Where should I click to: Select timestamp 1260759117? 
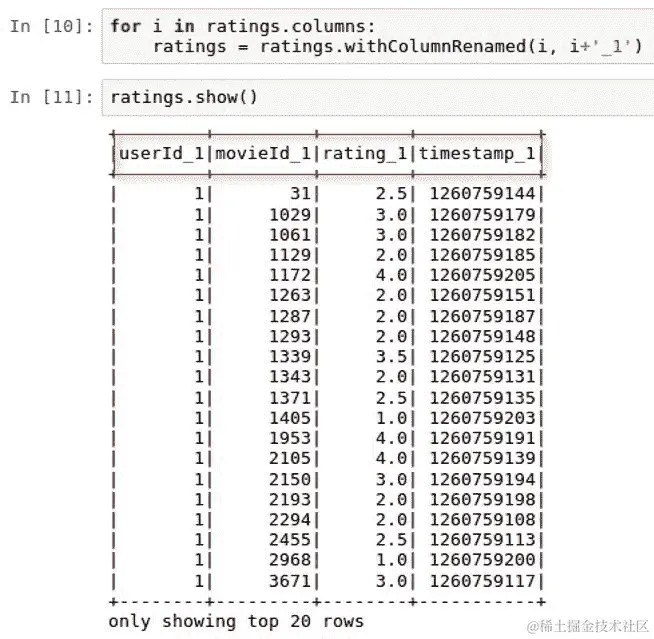pyautogui.click(x=483, y=581)
